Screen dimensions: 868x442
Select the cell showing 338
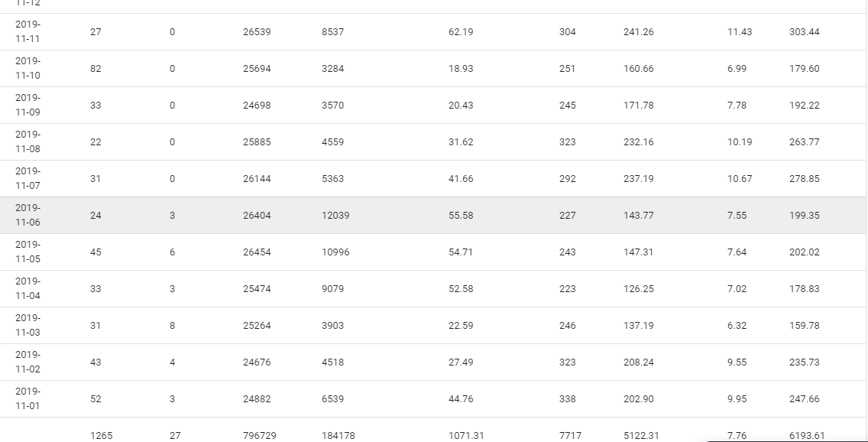point(568,399)
